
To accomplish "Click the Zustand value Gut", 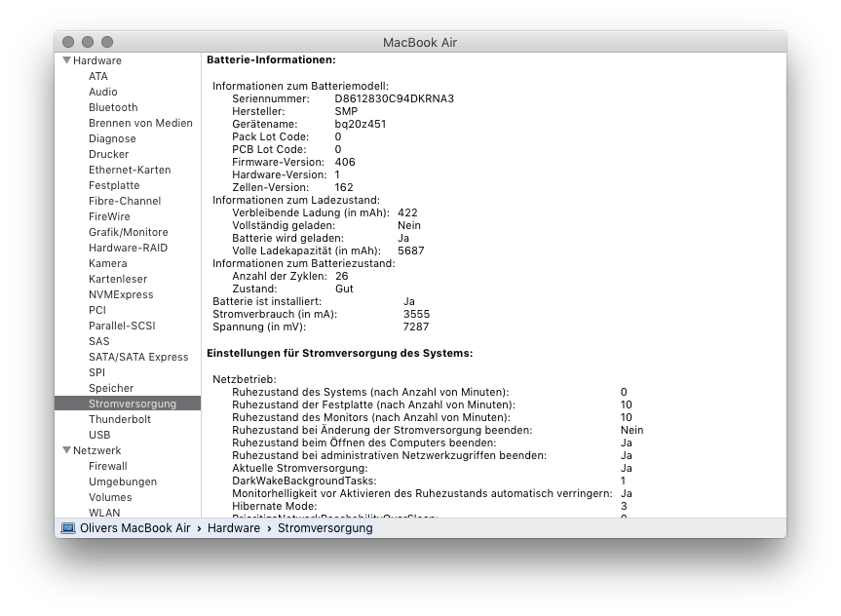I will tap(344, 289).
